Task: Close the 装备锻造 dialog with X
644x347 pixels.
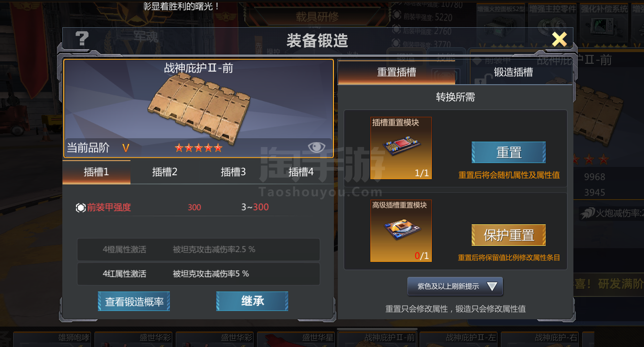Action: tap(559, 39)
